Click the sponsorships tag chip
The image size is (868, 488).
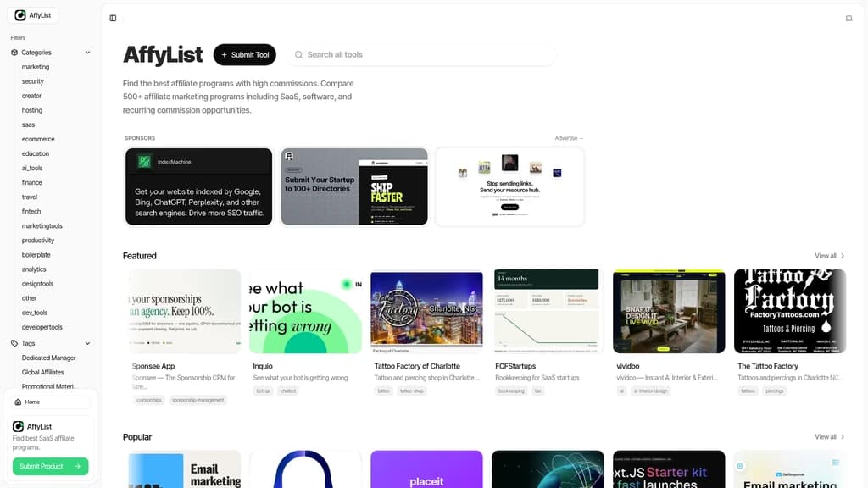(149, 400)
